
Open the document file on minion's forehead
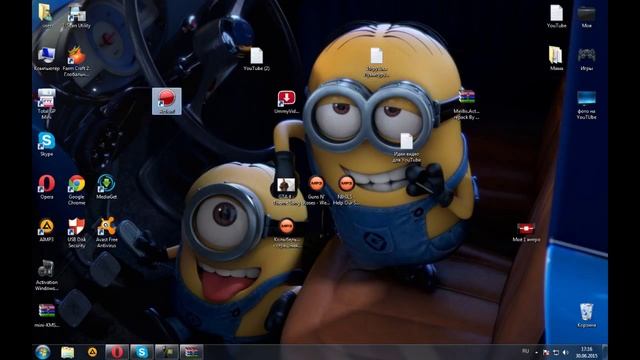(x=376, y=62)
